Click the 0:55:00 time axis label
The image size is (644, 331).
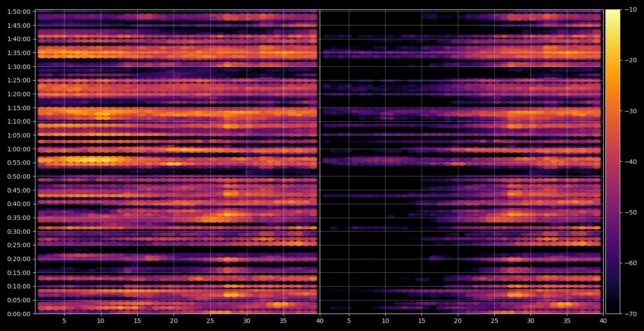19,163
